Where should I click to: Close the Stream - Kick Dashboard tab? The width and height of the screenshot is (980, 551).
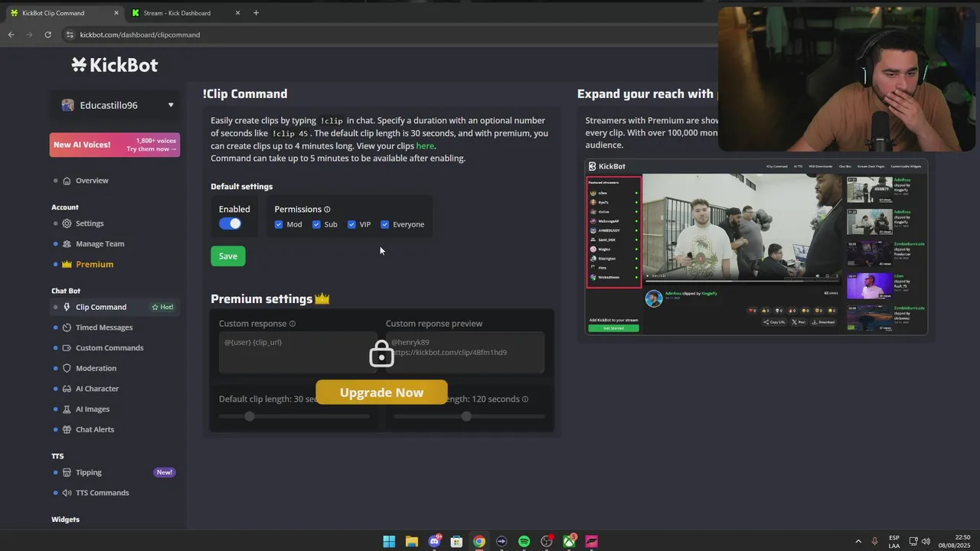(x=237, y=13)
